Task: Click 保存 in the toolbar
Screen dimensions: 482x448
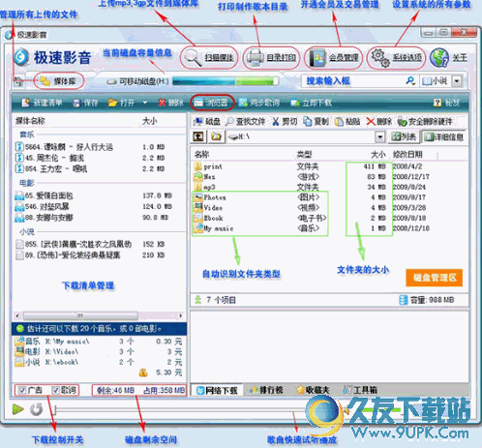Action: [85, 103]
